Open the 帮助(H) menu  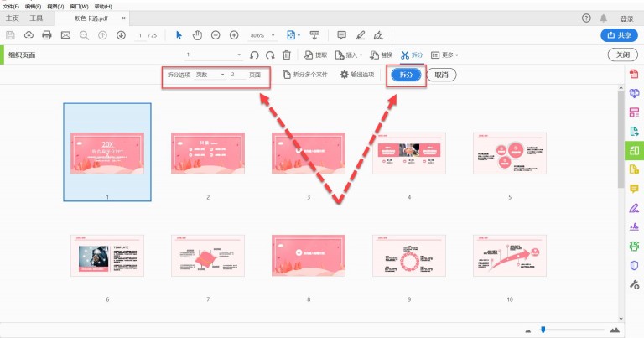[x=103, y=6]
